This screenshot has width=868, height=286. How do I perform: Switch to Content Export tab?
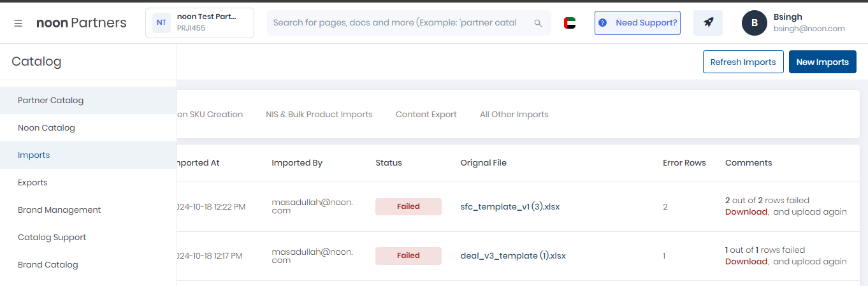[426, 115]
